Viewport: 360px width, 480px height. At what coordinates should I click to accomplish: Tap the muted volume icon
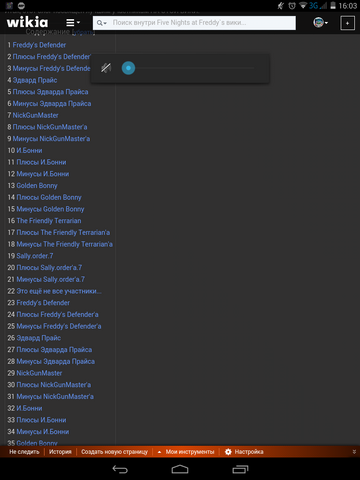(x=106, y=68)
